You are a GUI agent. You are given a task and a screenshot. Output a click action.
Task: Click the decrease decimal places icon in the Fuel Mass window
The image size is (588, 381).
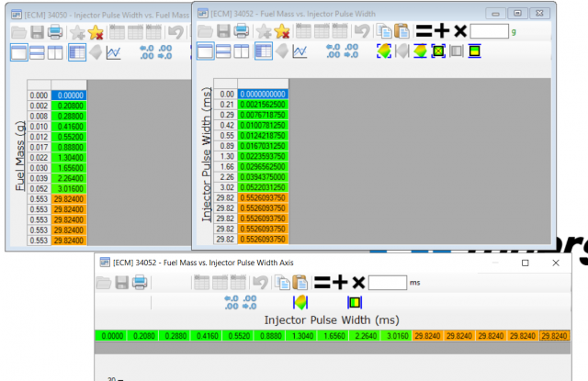pos(349,51)
